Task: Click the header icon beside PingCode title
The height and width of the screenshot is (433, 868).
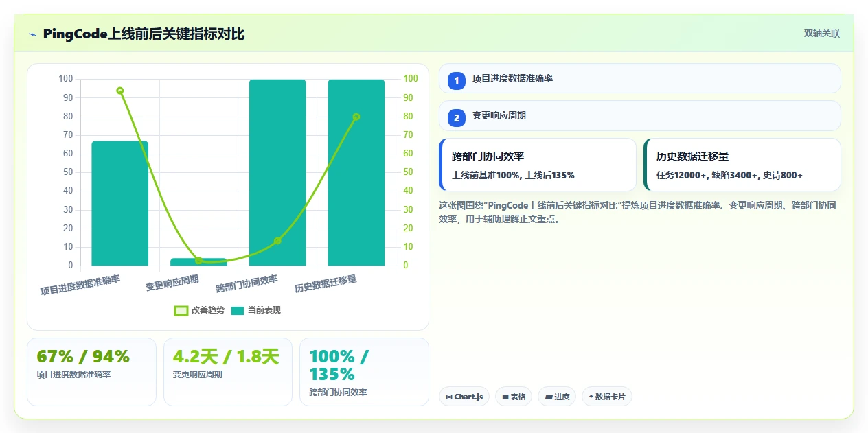Action: coord(32,34)
